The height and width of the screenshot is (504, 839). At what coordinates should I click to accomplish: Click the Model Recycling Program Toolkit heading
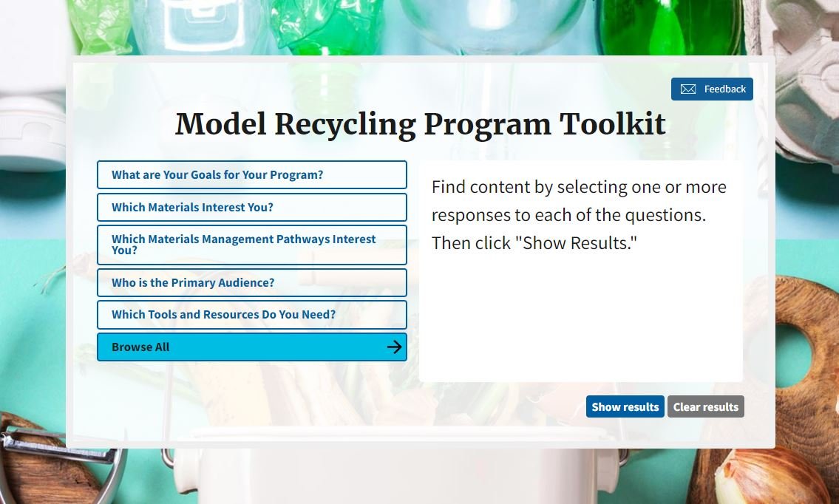[x=420, y=124]
